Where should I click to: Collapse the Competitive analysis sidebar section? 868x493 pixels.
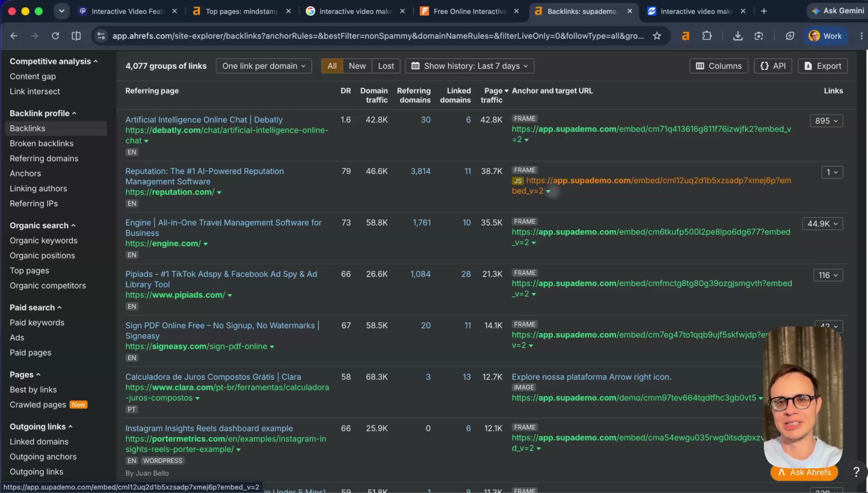pyautogui.click(x=53, y=61)
